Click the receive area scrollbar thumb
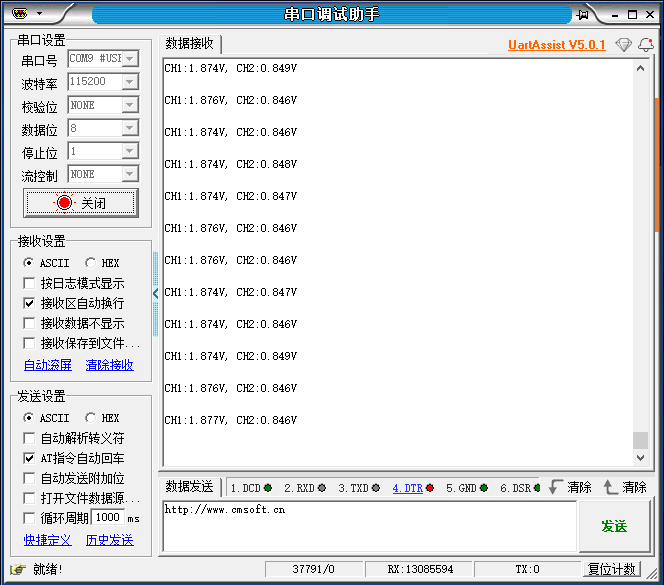Screen dimensions: 664x585 tap(640, 440)
